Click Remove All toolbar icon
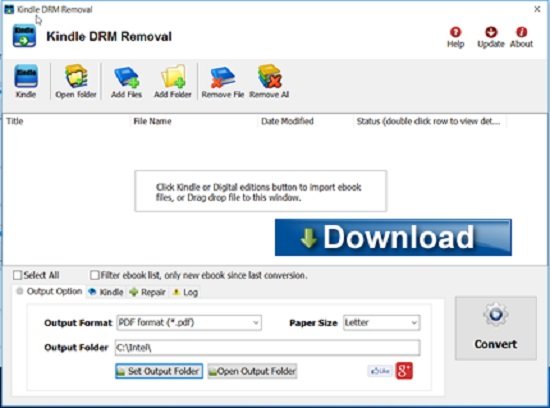 click(269, 81)
